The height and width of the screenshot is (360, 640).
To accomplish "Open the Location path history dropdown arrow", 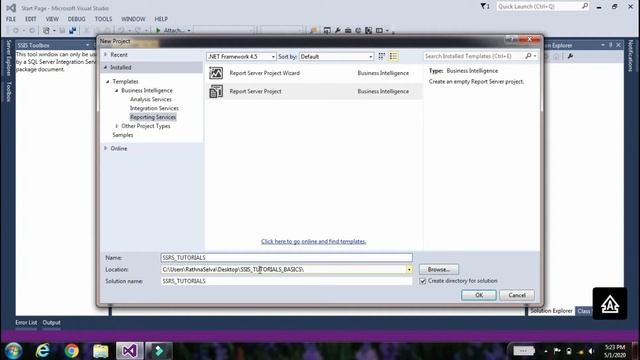I will [x=409, y=269].
